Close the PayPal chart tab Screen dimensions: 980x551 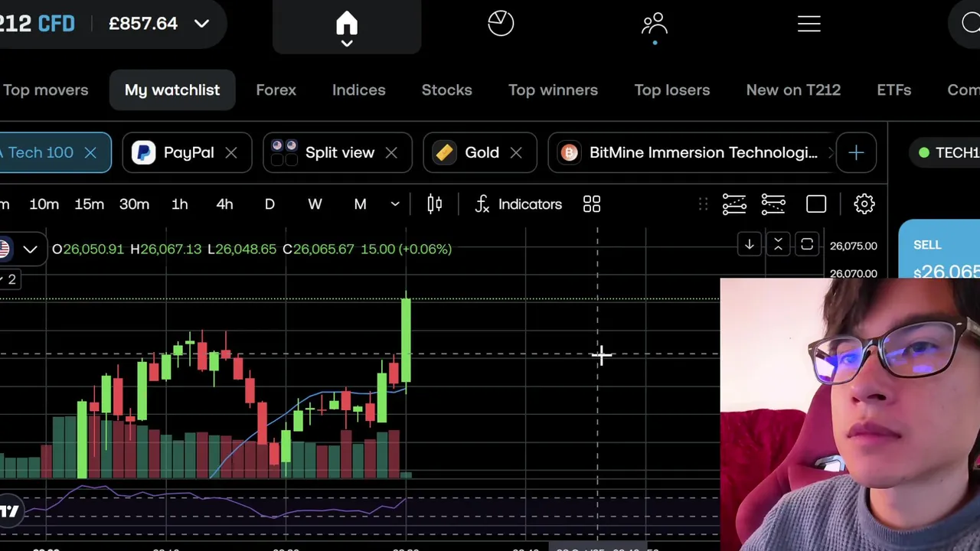(x=230, y=152)
